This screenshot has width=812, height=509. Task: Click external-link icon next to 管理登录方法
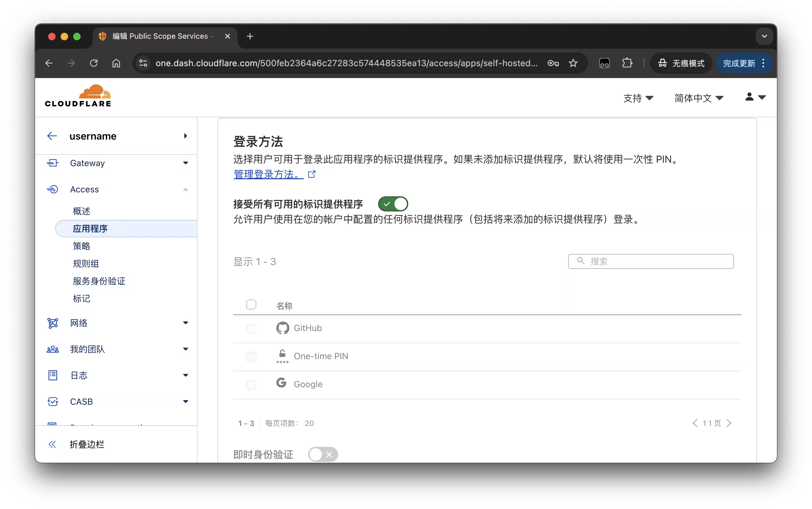(312, 174)
